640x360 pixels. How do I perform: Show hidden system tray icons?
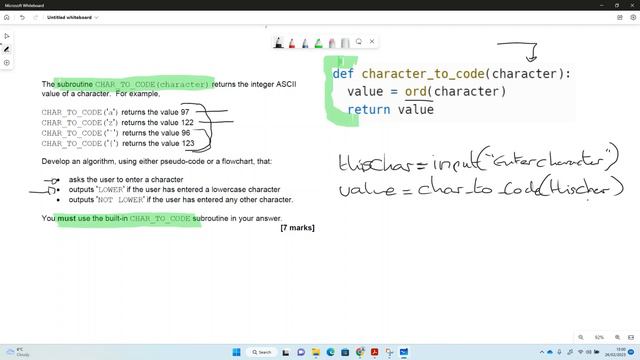pyautogui.click(x=542, y=352)
